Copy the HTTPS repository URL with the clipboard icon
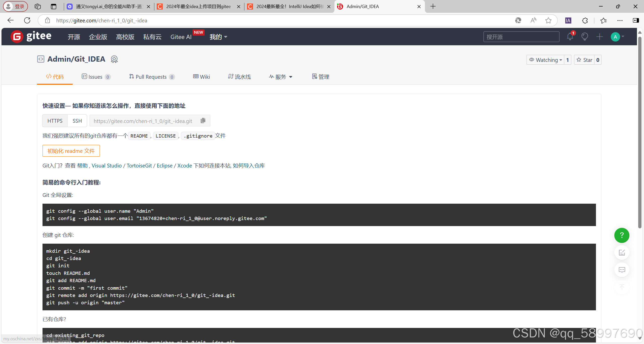The image size is (644, 344). [x=203, y=121]
